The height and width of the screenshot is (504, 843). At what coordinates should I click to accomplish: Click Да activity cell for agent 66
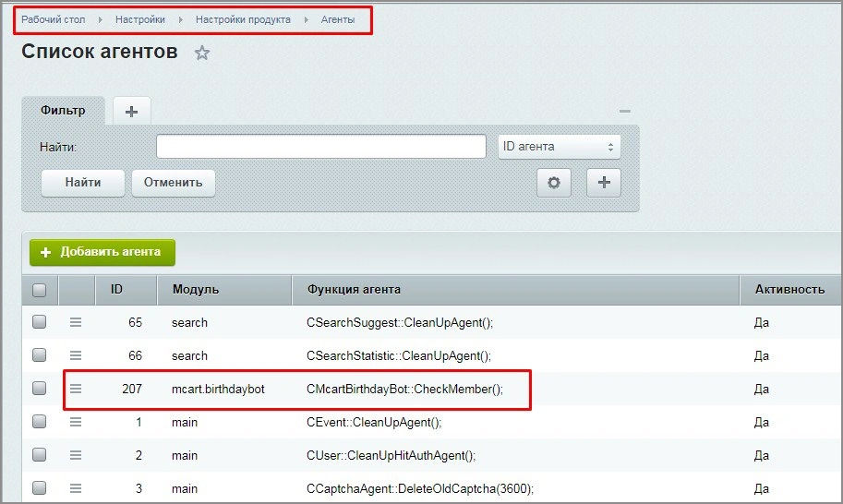(761, 356)
